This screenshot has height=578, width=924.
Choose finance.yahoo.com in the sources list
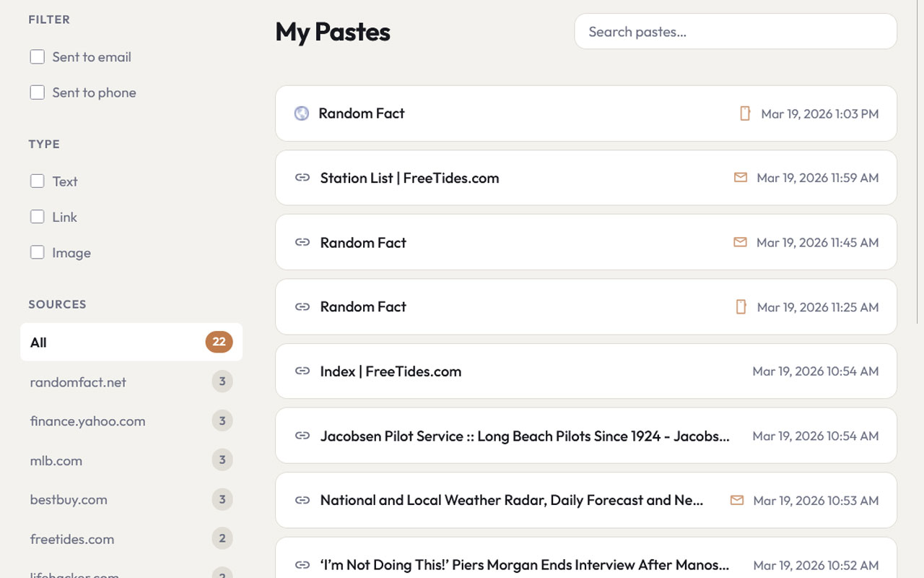coord(87,421)
